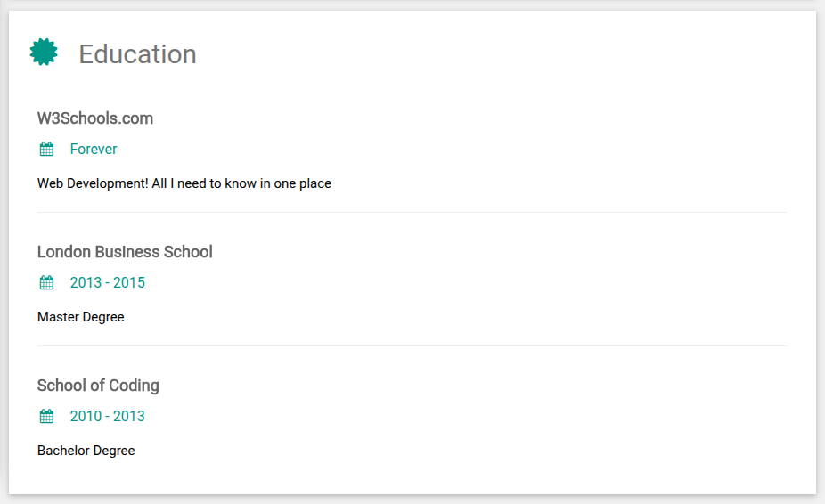Viewport: 825px width, 504px height.
Task: Click the Master Degree text
Action: [x=81, y=317]
